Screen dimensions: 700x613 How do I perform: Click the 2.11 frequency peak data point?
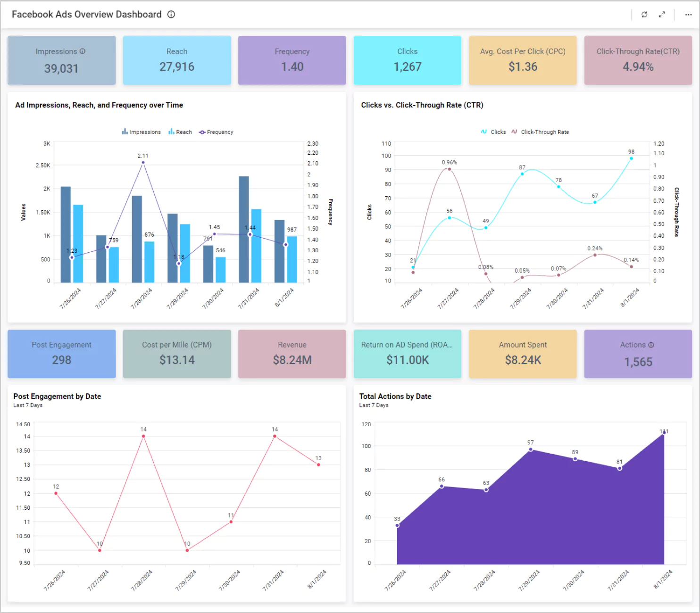(x=143, y=163)
